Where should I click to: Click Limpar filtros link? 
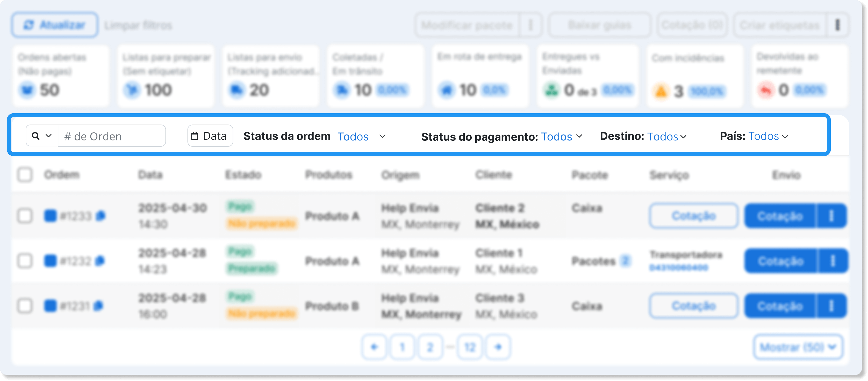tap(138, 25)
